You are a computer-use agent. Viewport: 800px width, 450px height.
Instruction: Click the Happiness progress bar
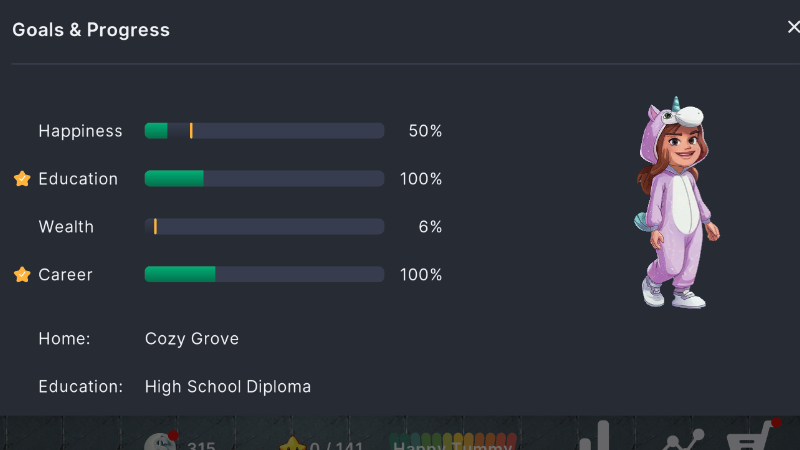pos(264,131)
